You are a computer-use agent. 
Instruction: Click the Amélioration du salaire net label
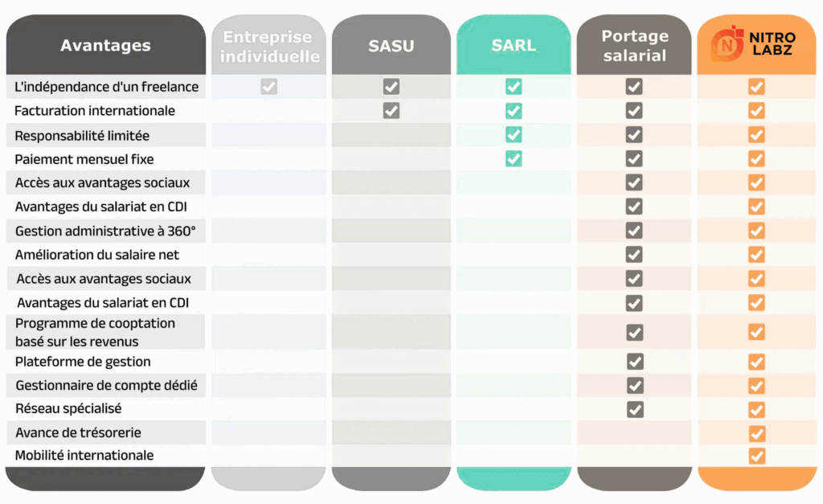tap(97, 255)
